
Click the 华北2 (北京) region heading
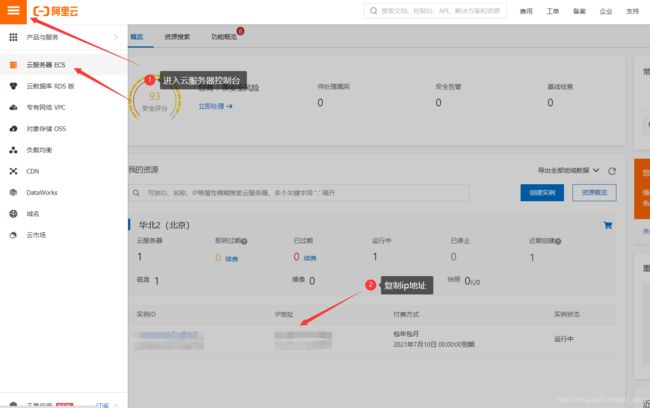(164, 225)
